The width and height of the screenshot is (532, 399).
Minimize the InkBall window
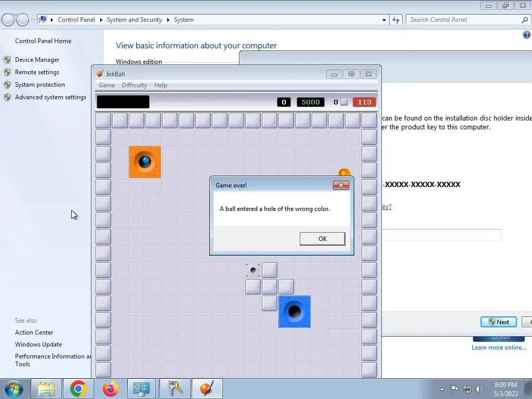coord(334,74)
